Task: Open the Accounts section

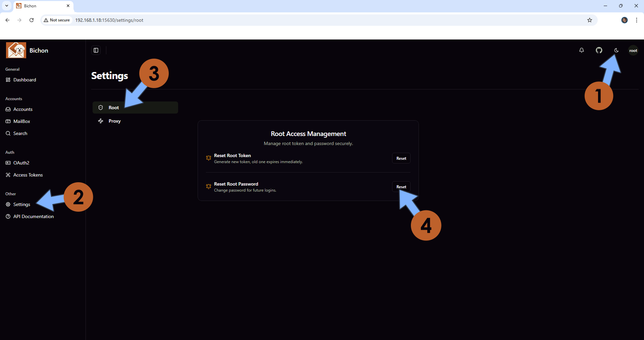Action: click(23, 109)
